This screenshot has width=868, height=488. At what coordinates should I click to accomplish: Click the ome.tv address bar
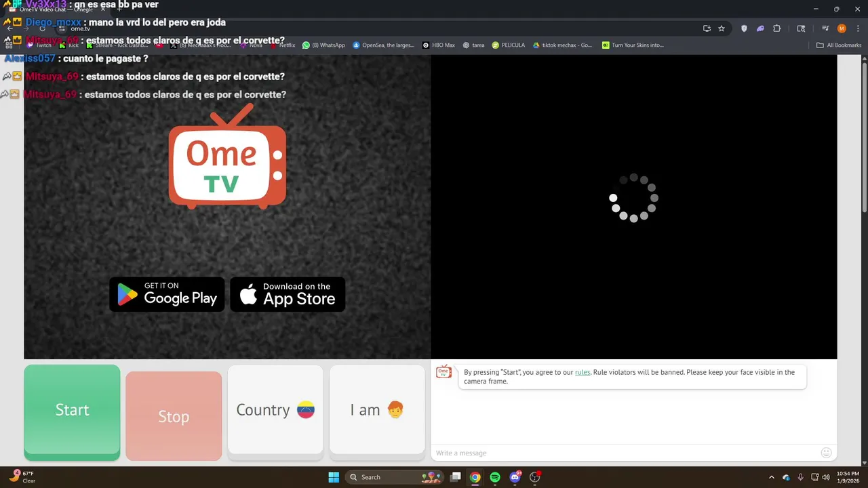pyautogui.click(x=380, y=28)
